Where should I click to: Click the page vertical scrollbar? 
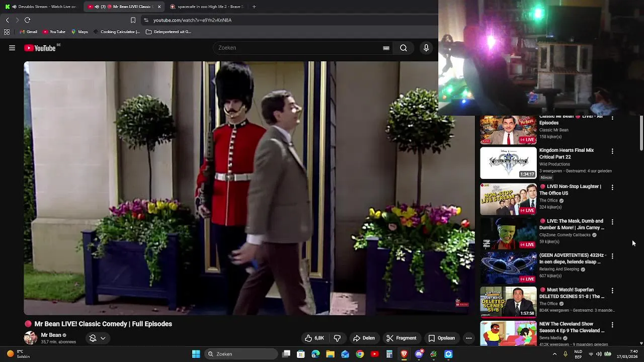(641, 133)
